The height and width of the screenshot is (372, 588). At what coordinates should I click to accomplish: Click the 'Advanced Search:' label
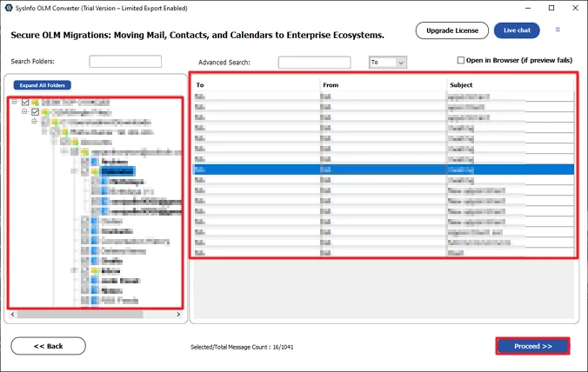224,63
